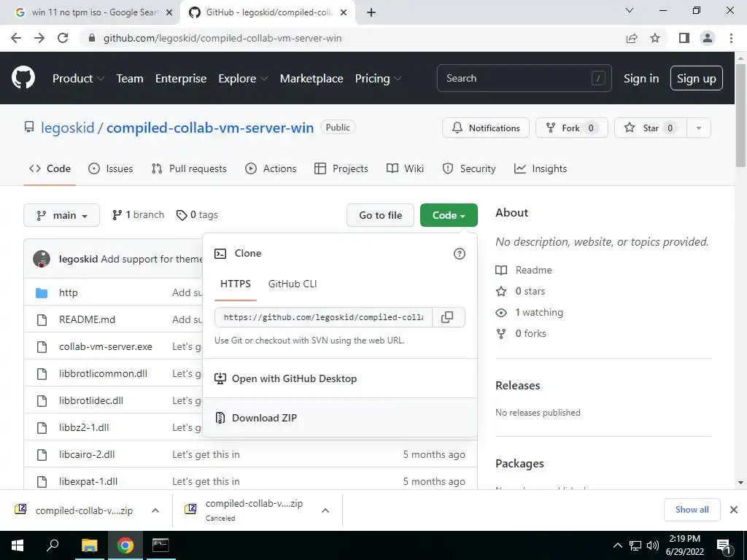The width and height of the screenshot is (747, 560).
Task: Copy the HTTPS clone URL icon
Action: [447, 317]
